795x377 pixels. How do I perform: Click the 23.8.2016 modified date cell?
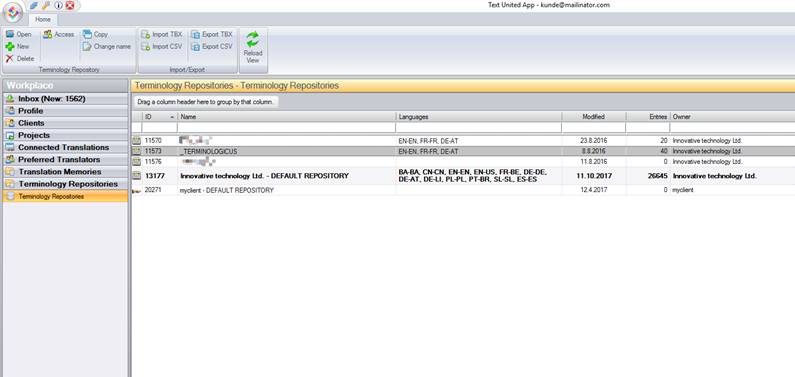(594, 140)
